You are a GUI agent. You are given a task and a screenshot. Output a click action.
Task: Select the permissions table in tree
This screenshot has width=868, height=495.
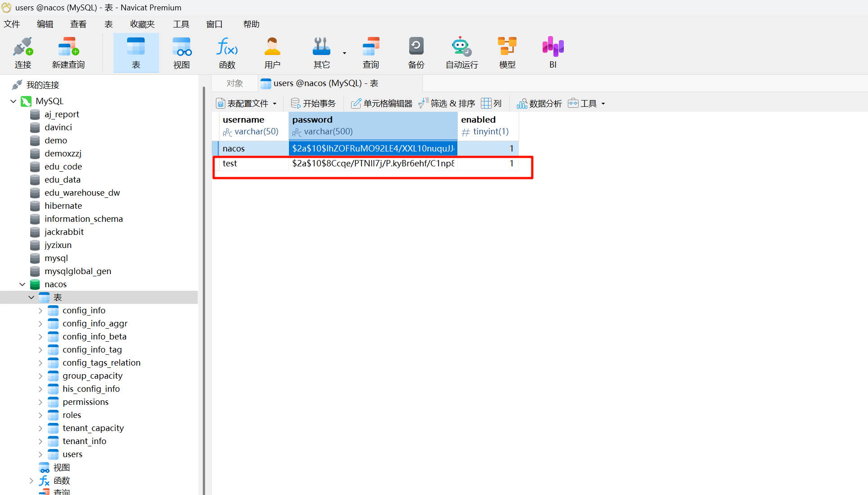85,402
